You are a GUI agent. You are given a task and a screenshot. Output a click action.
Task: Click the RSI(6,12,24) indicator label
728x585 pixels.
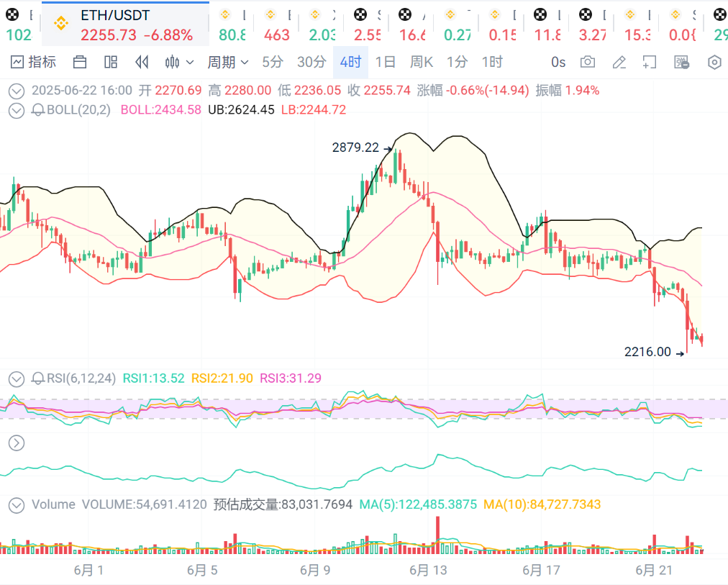pos(81,378)
